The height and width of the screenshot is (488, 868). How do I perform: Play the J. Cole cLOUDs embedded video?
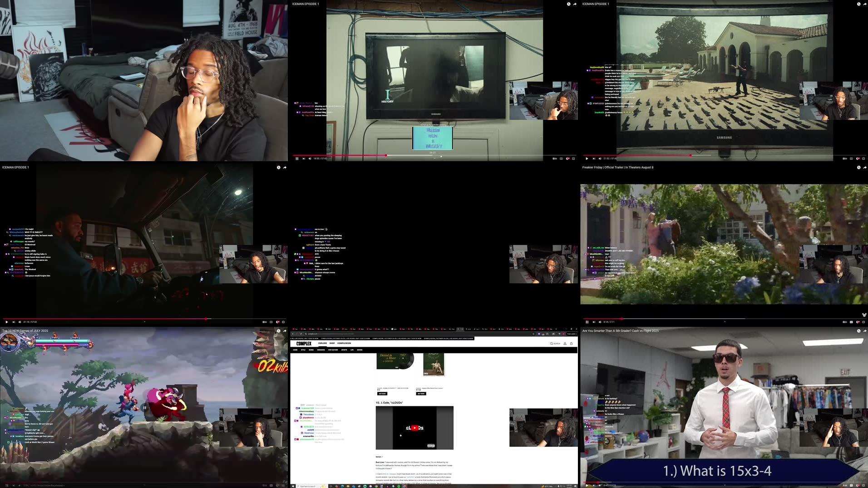(x=414, y=428)
